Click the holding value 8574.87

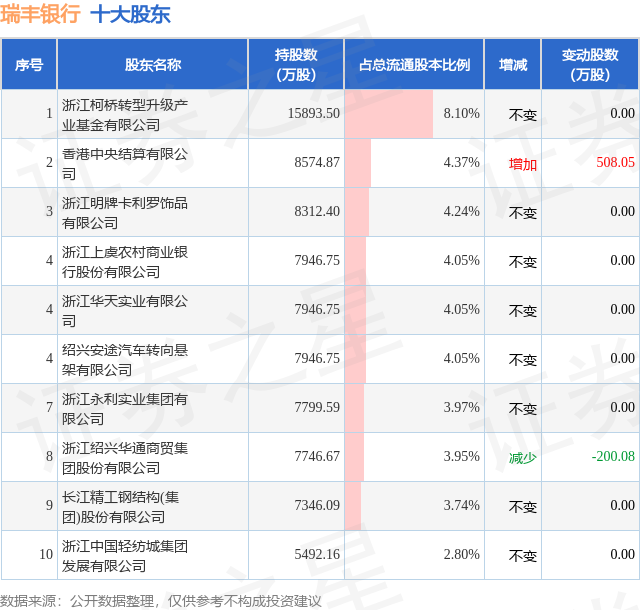[317, 162]
